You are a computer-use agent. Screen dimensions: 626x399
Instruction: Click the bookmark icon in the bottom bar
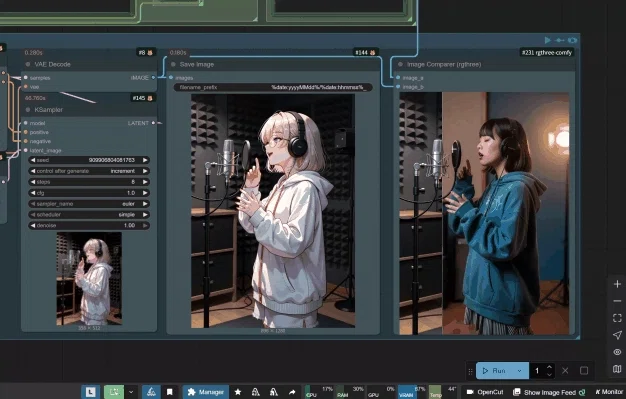(169, 392)
